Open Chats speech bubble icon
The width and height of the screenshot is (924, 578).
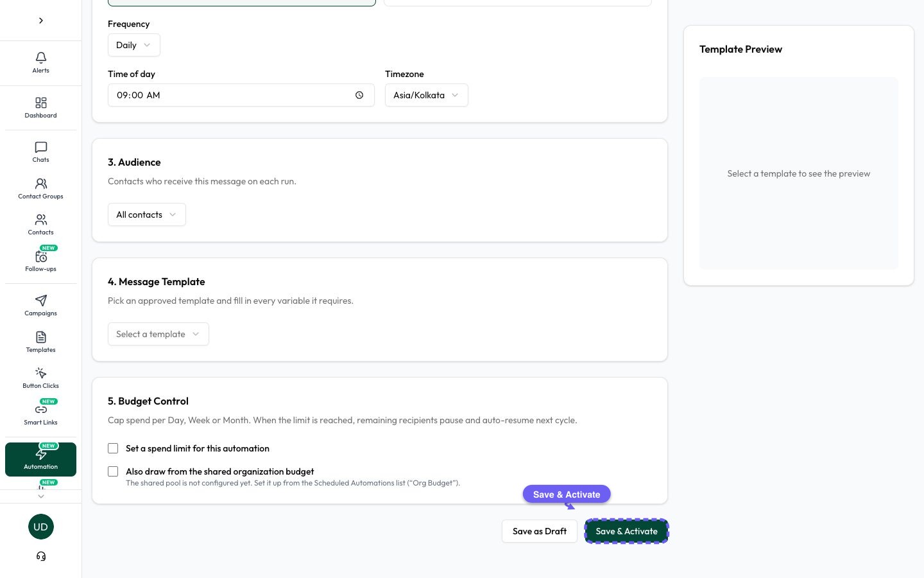pos(40,147)
